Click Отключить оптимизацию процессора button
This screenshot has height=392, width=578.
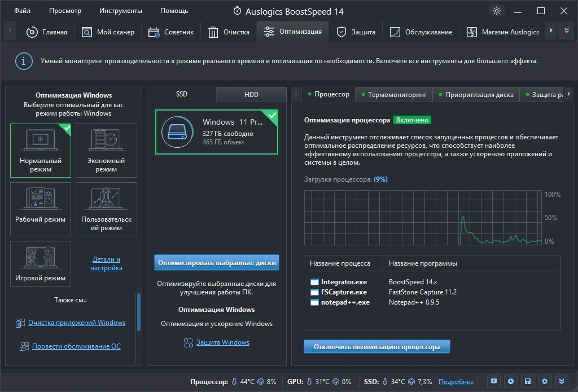click(376, 347)
